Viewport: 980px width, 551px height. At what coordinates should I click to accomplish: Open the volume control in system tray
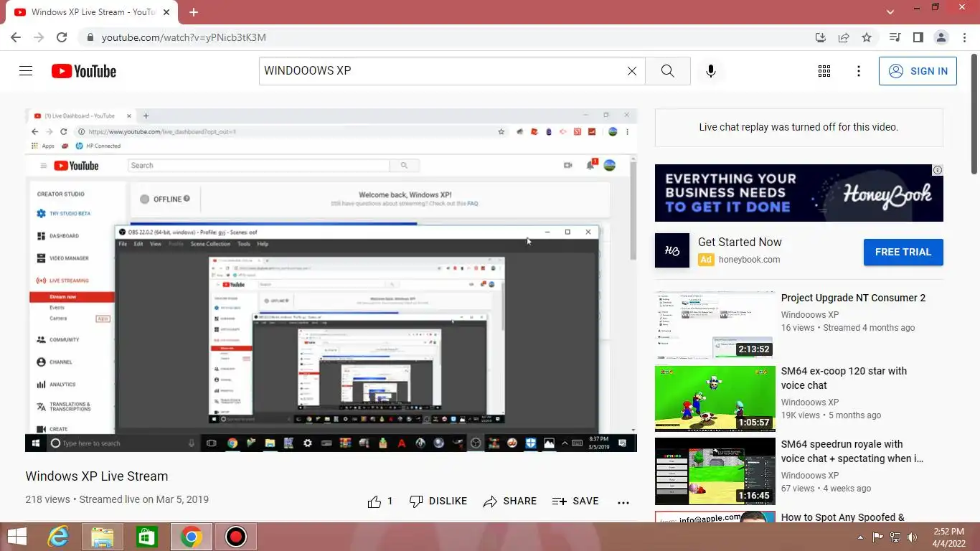[913, 537]
